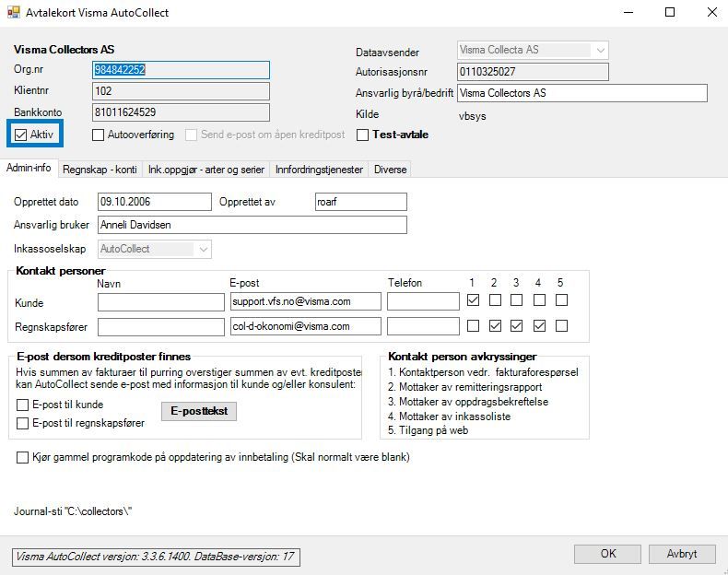Open the Dataavsender dropdown

click(x=533, y=50)
